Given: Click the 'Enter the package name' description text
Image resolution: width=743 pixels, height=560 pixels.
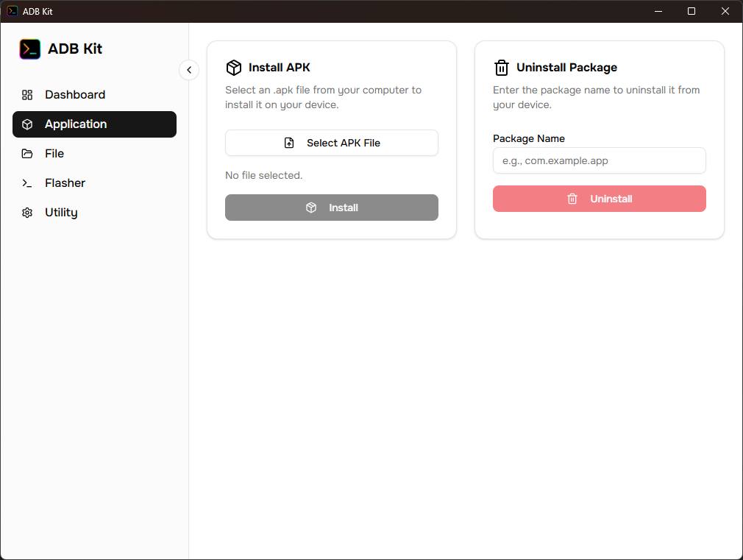Looking at the screenshot, I should 596,97.
